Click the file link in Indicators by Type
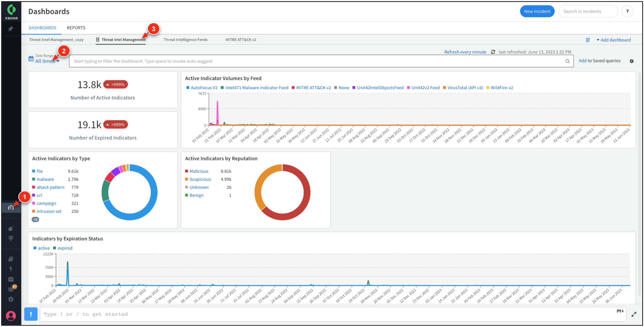This screenshot has height=327, width=644. pos(40,171)
